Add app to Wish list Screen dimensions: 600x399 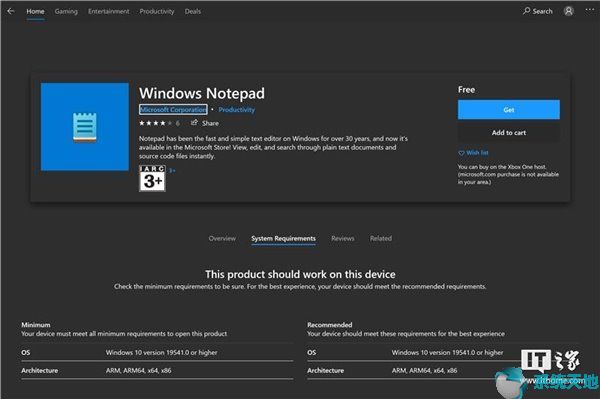point(473,153)
